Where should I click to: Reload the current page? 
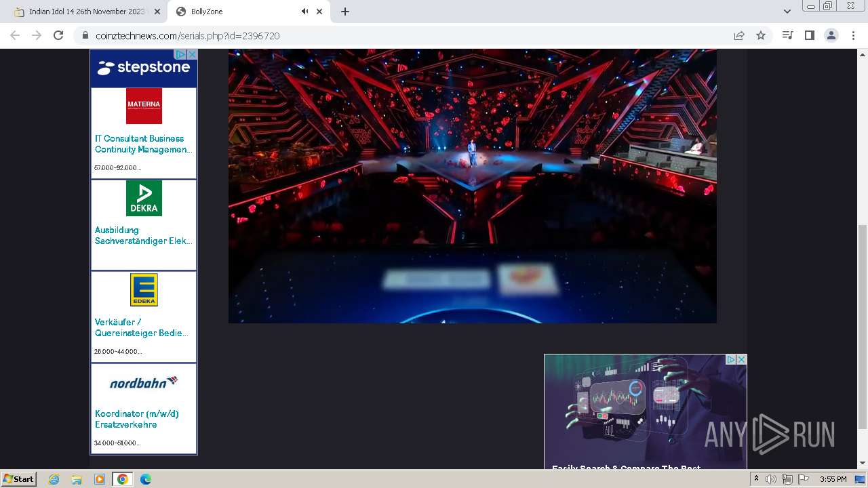click(58, 35)
